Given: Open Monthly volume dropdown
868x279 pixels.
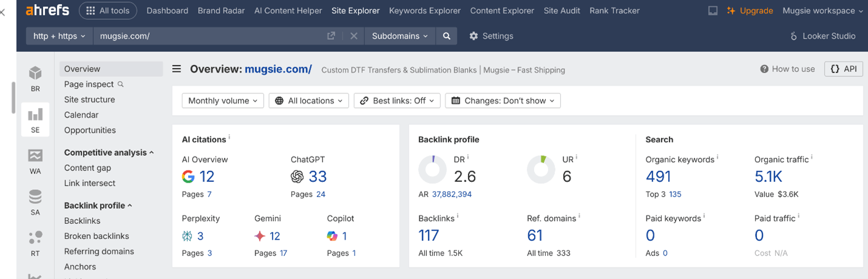Looking at the screenshot, I should [x=223, y=101].
